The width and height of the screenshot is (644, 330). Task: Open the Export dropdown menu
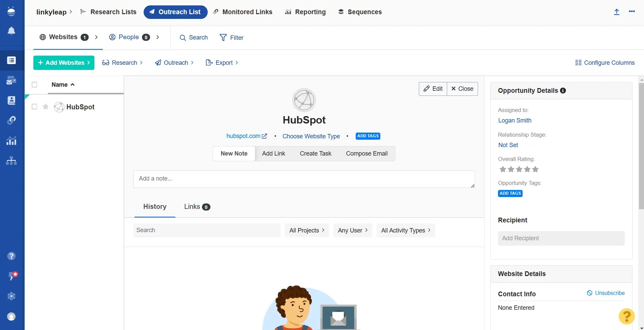pos(222,63)
